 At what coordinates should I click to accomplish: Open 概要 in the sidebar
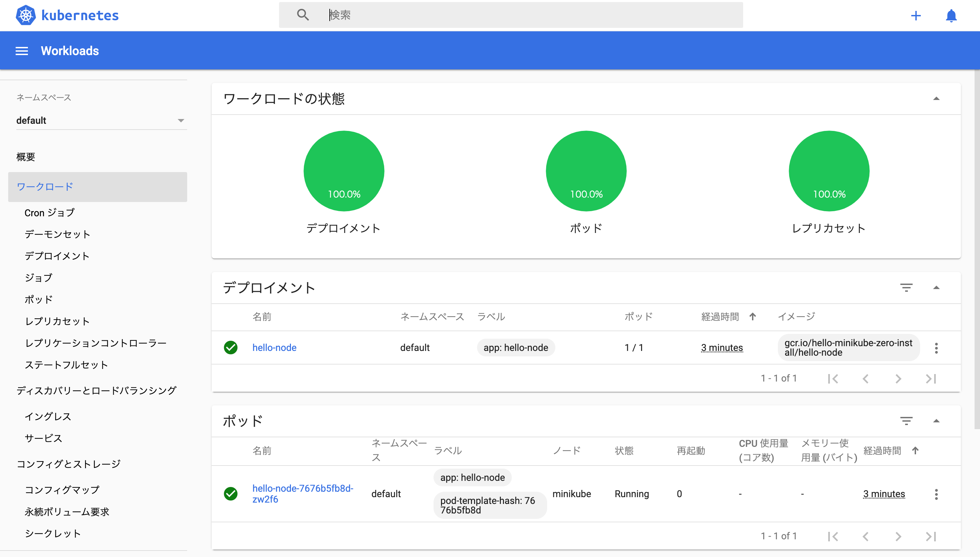coord(26,157)
